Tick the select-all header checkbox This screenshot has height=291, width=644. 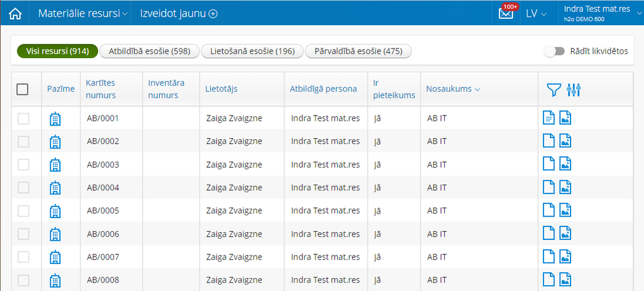23,90
